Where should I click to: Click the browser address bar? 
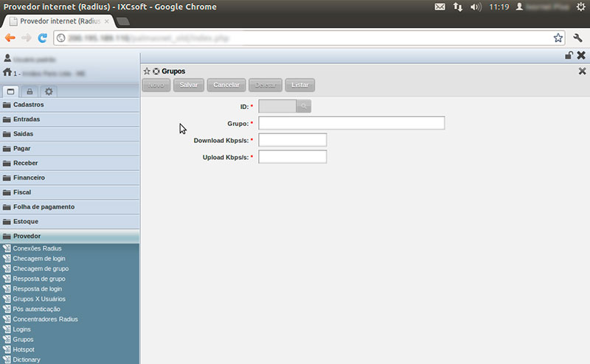coord(308,38)
